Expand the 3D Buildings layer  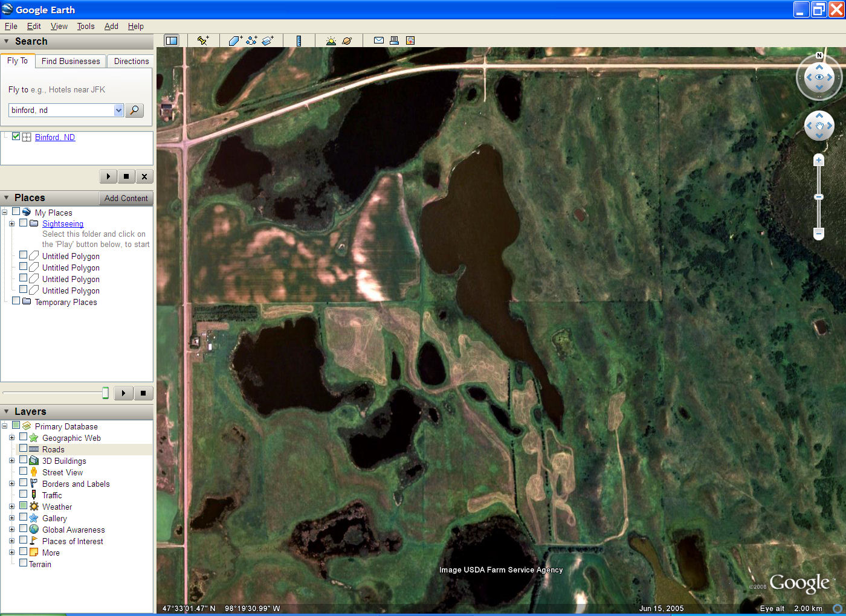pyautogui.click(x=11, y=460)
